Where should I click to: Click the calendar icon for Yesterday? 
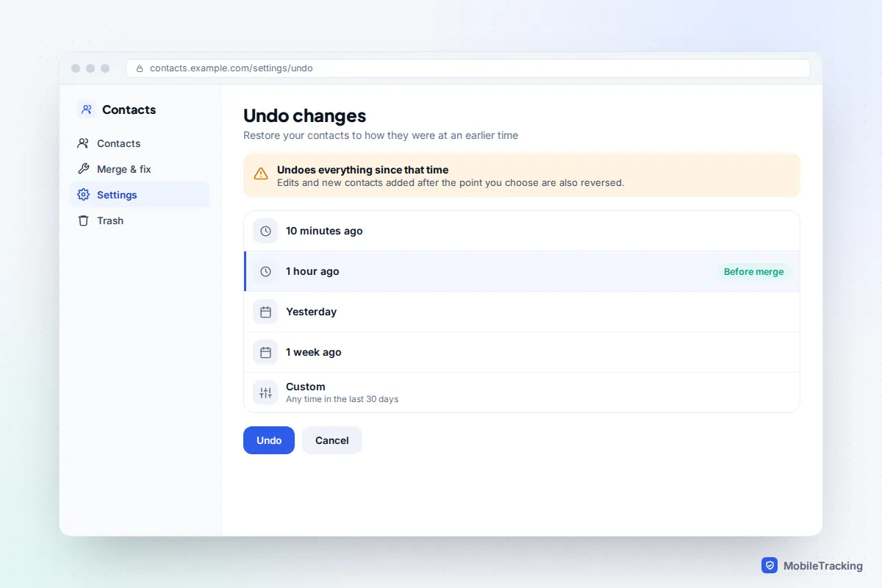point(265,312)
